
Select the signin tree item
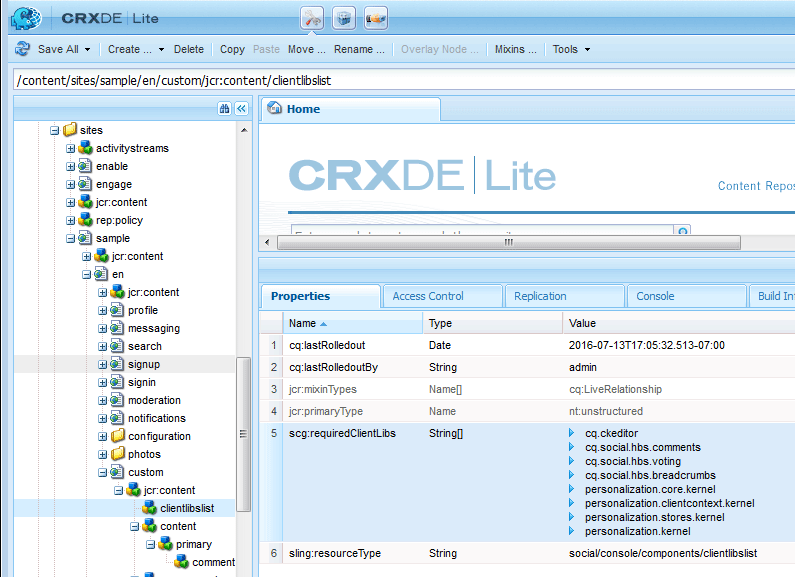(x=141, y=382)
